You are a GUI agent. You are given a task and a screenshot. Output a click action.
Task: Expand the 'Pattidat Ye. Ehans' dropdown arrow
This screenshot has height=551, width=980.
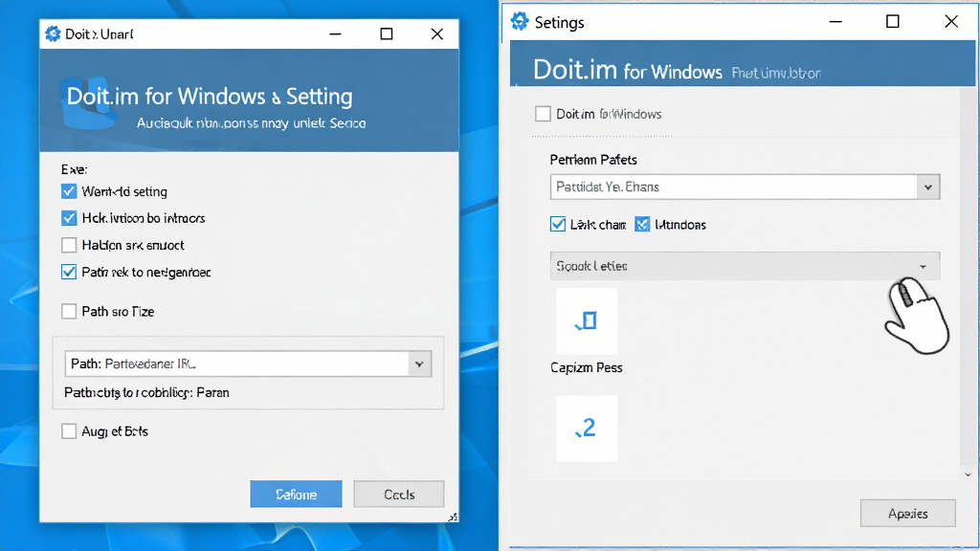pos(928,187)
